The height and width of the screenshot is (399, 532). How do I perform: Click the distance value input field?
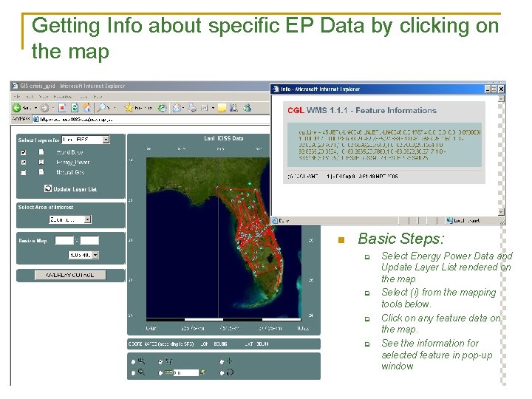click(185, 372)
